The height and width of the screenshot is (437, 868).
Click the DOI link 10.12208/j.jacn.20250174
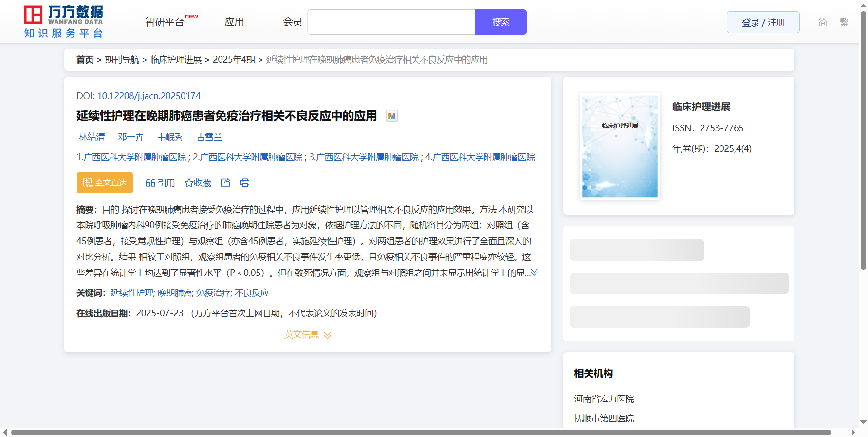149,96
